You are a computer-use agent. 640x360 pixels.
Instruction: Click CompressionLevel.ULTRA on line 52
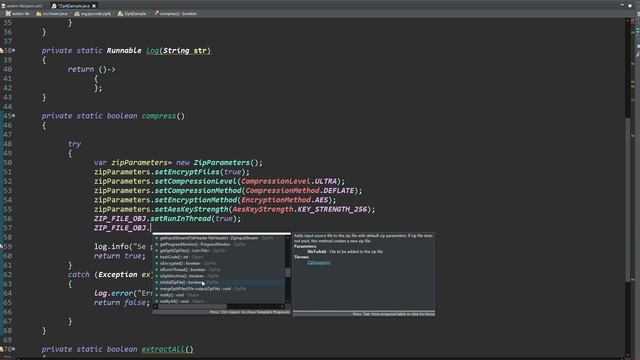point(289,181)
